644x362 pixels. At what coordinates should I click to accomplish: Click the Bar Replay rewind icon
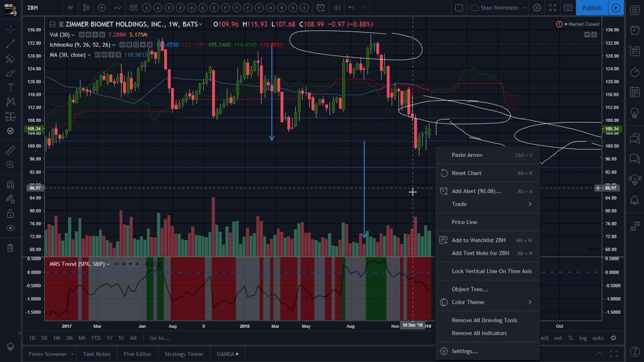(x=337, y=8)
